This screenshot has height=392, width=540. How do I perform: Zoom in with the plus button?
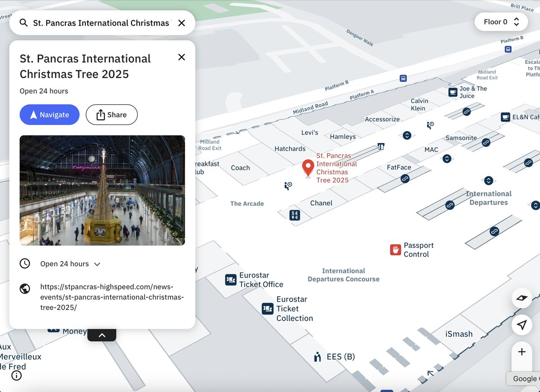point(522,352)
